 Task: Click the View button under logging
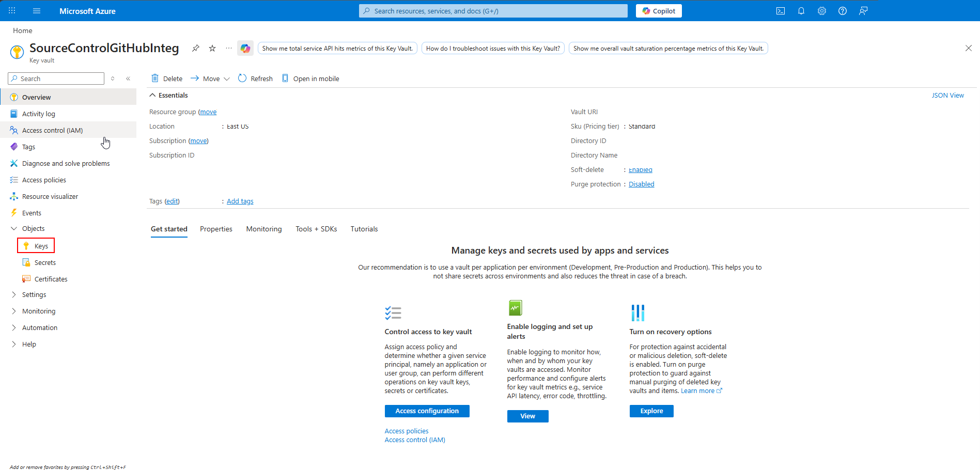pos(527,416)
